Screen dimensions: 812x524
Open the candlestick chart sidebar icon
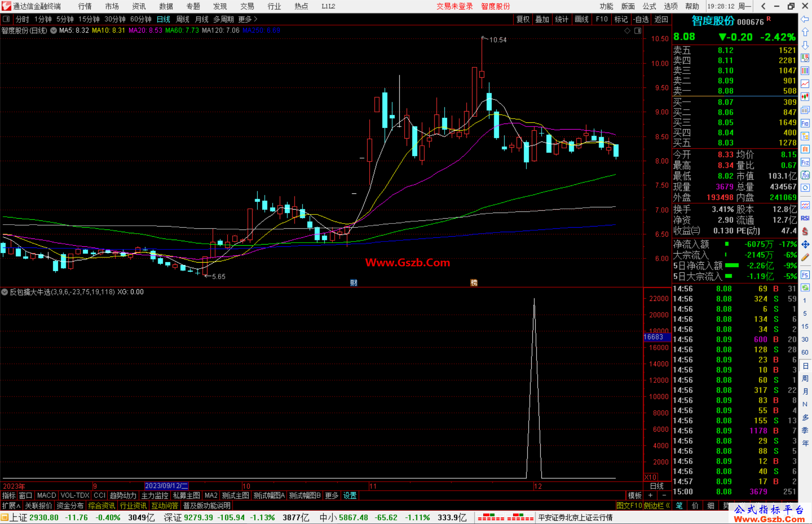point(805,97)
